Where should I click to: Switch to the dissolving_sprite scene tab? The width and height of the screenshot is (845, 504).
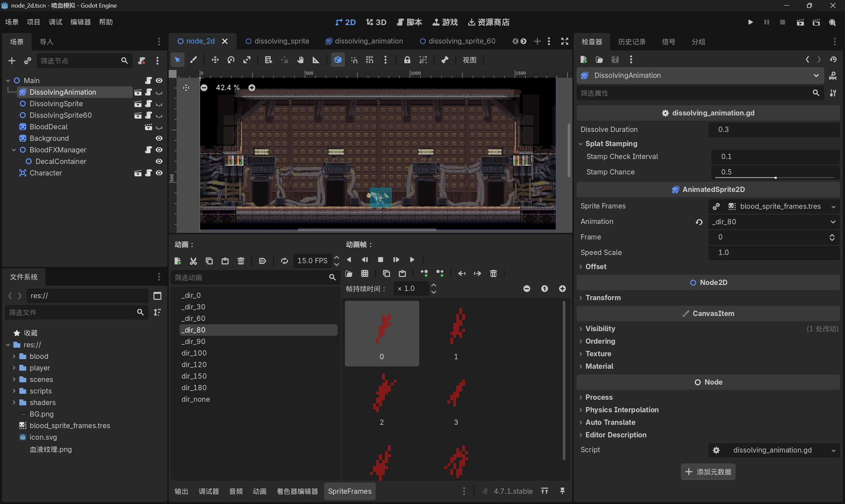pyautogui.click(x=277, y=41)
